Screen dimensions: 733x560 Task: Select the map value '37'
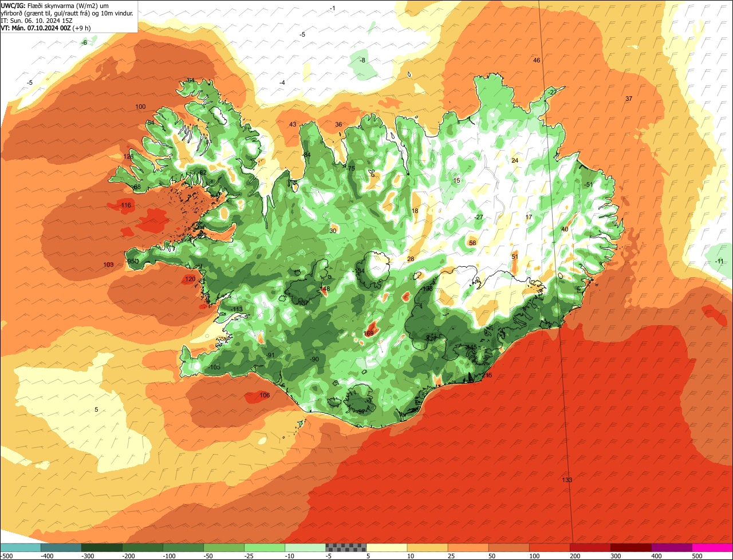(629, 99)
